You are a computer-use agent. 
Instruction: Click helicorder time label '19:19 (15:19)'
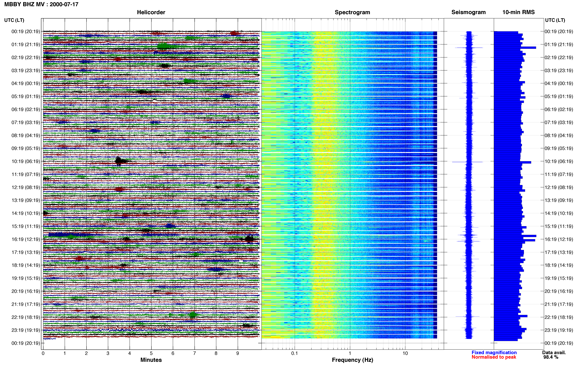pos(26,278)
